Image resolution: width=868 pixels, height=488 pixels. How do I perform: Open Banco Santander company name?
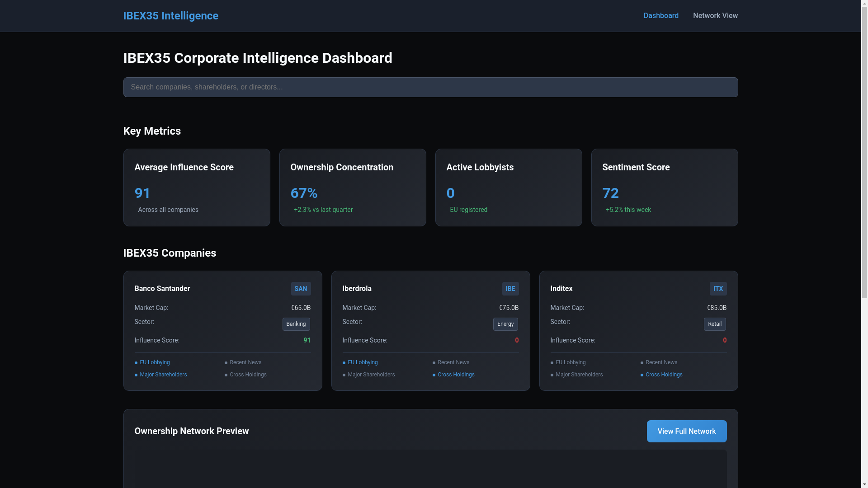pos(162,289)
